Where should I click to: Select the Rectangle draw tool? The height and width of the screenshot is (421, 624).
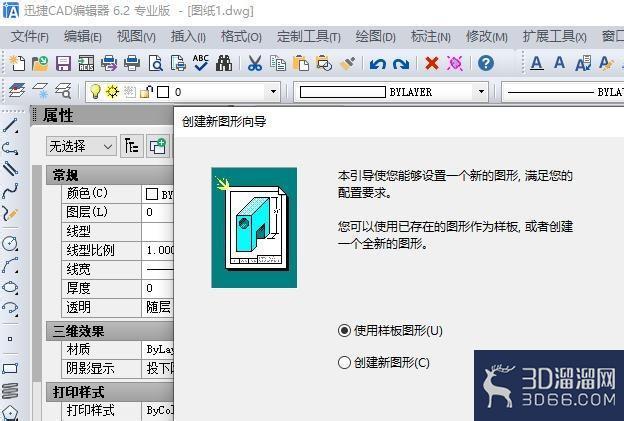click(x=10, y=368)
